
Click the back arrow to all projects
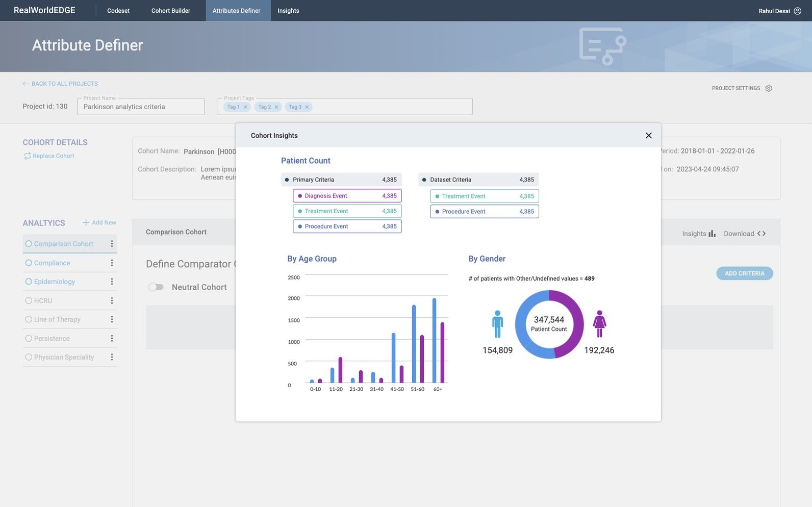(x=26, y=84)
